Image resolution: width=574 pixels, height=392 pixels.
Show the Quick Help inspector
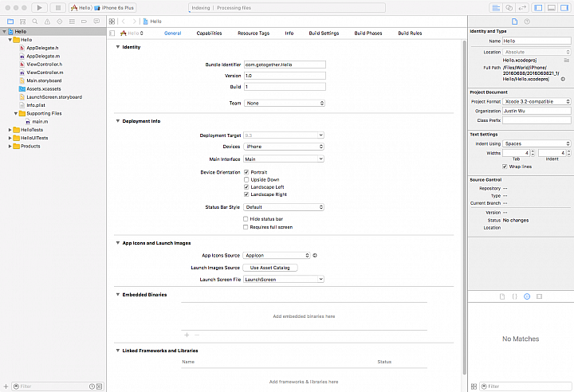tap(527, 22)
